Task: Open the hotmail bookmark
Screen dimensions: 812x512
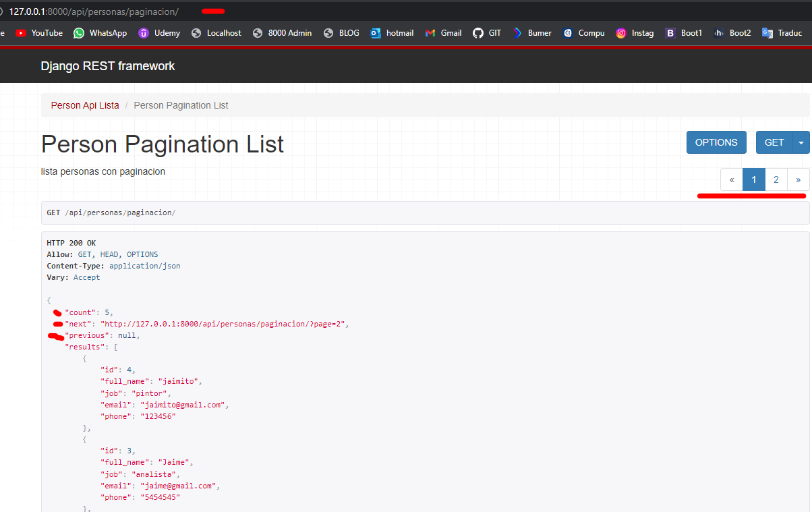Action: [x=392, y=33]
